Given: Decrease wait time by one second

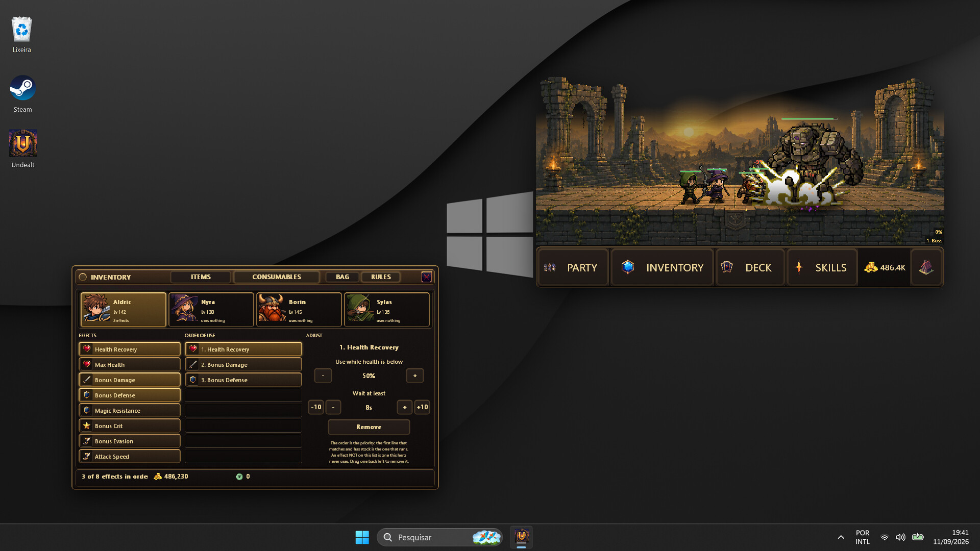Looking at the screenshot, I should [333, 407].
